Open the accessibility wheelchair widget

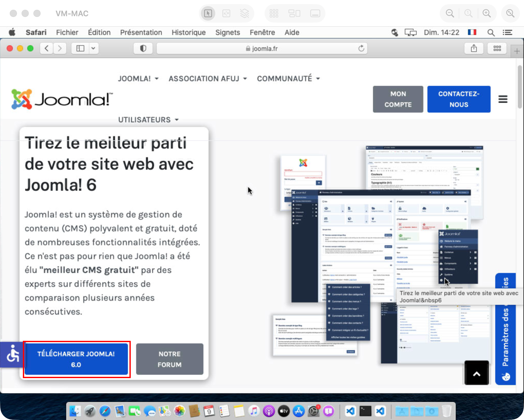(12, 355)
